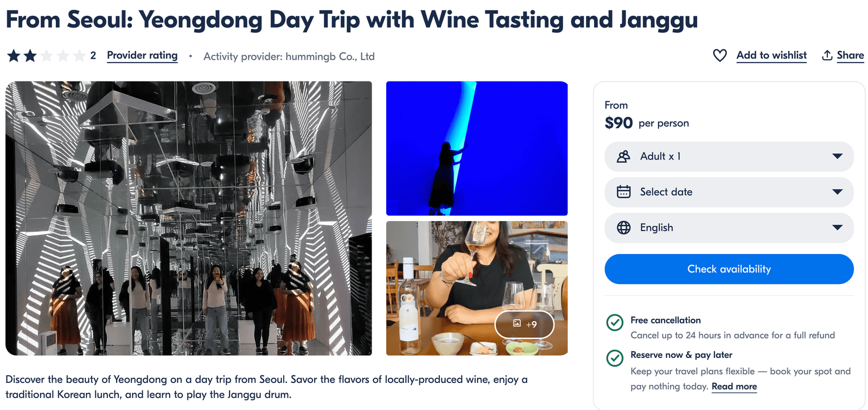The height and width of the screenshot is (410, 868).
Task: Click the globe icon beside English
Action: pos(624,228)
